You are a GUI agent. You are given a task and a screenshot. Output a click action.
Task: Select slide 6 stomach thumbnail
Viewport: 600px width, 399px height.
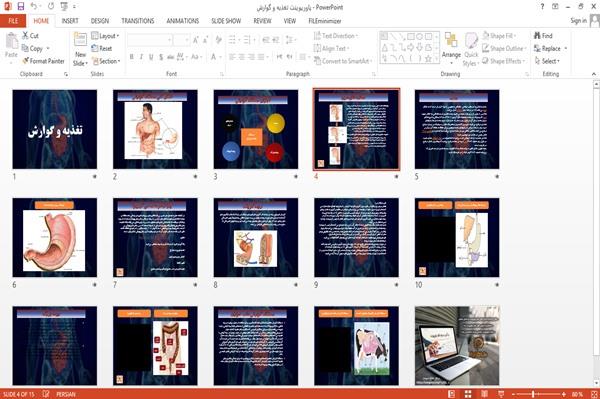coord(55,238)
